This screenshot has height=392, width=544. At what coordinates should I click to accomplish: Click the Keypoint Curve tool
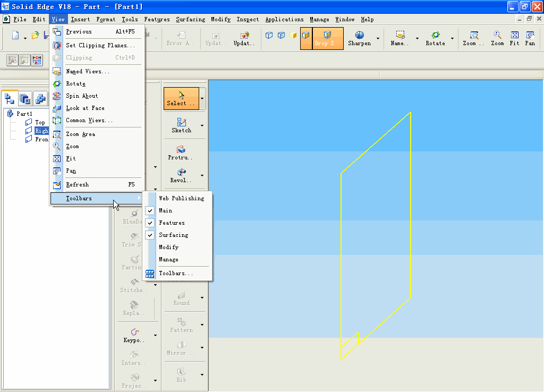point(134,336)
